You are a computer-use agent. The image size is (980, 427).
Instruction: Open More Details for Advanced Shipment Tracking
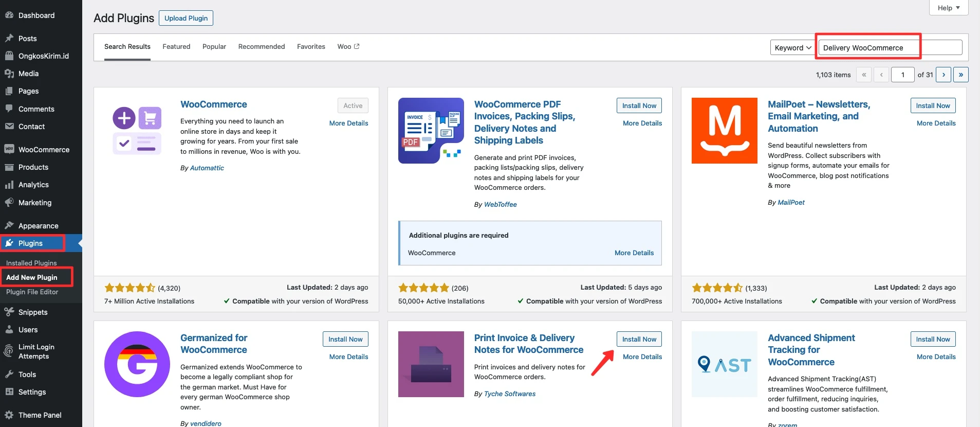click(936, 357)
